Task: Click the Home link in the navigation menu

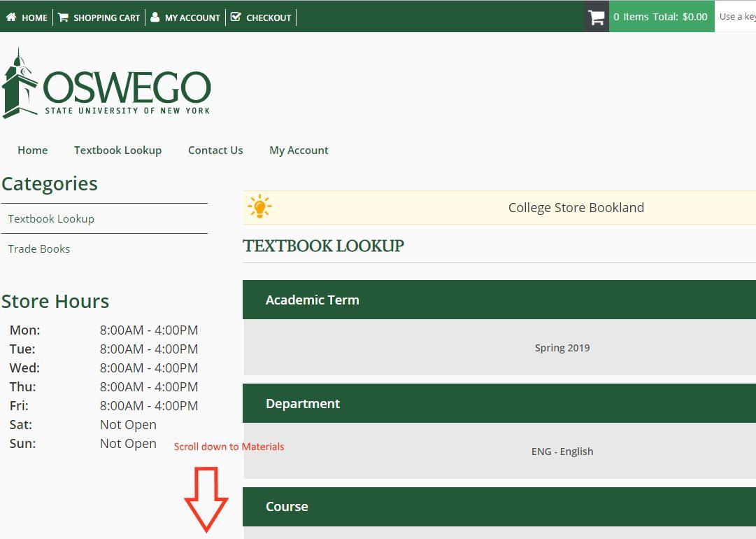Action: pyautogui.click(x=32, y=150)
